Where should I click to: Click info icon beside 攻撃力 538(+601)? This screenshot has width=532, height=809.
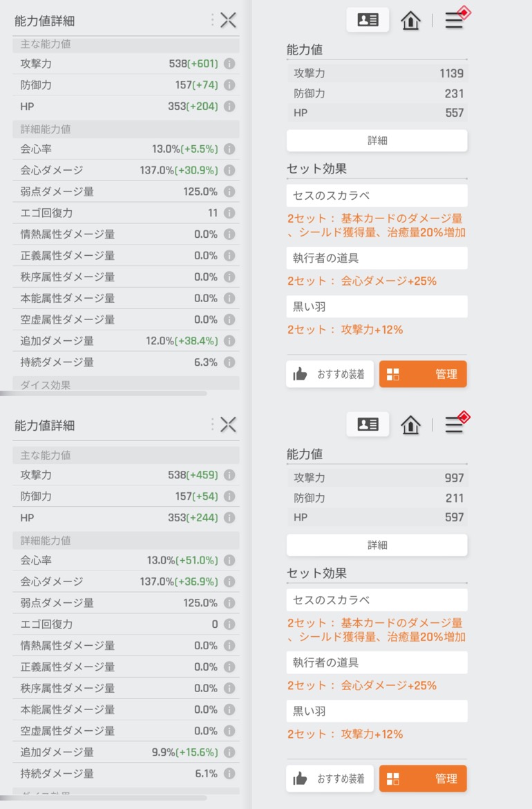pos(229,64)
